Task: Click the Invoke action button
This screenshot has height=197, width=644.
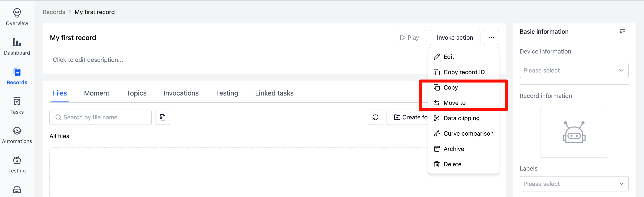Action: [455, 37]
